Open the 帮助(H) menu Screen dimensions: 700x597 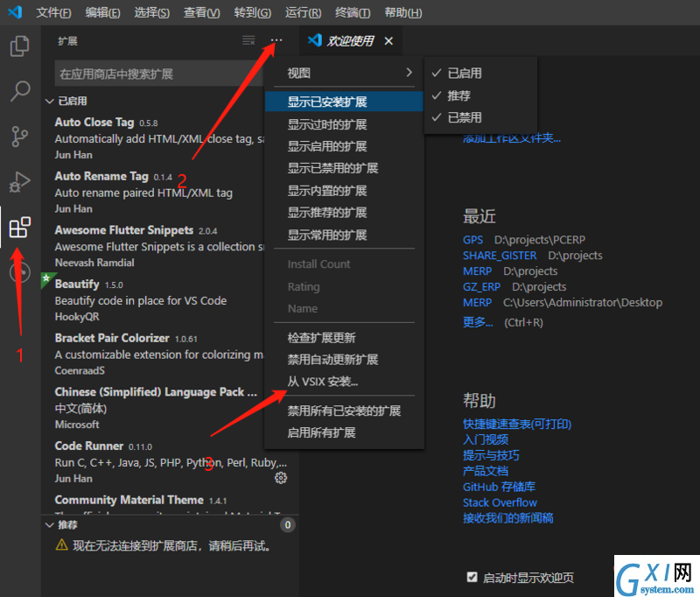coord(403,12)
